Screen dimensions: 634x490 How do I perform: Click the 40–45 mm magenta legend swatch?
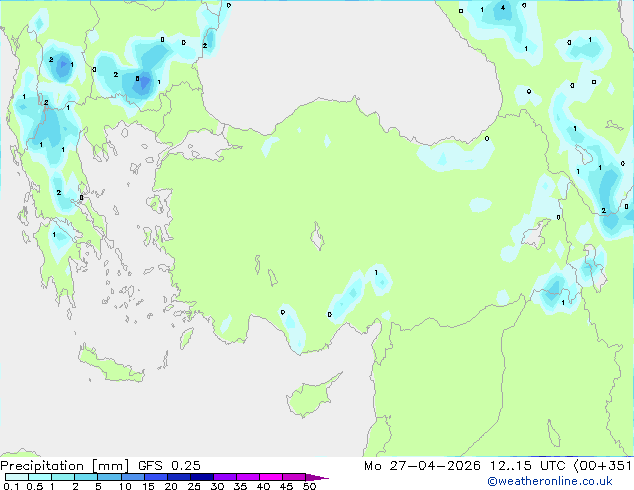271,477
